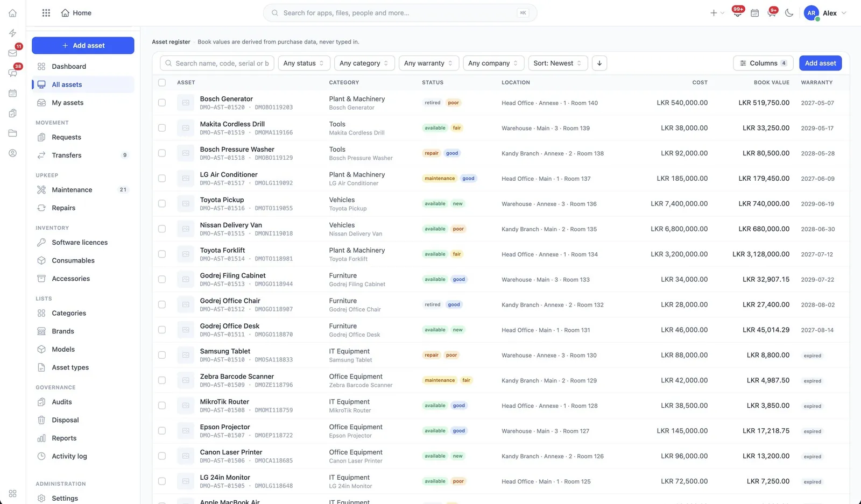Open Software licences in the sidebar

[83, 243]
